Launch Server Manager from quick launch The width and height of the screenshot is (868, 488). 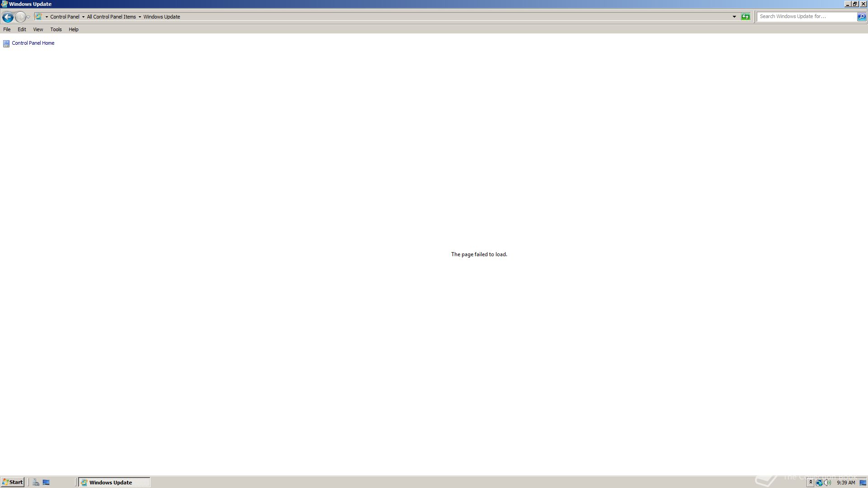click(36, 483)
